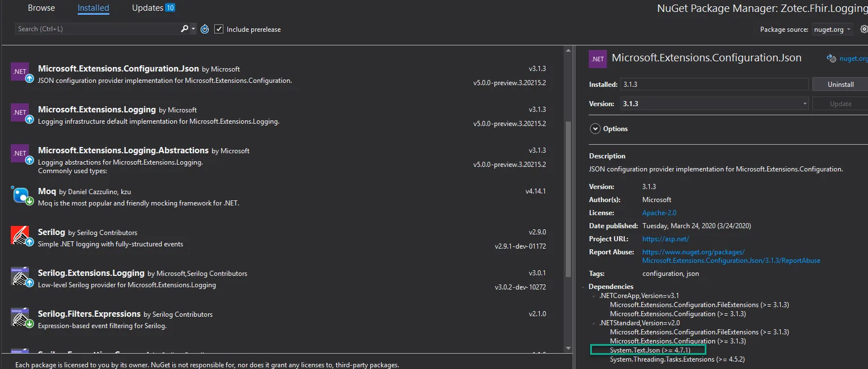Open the Package source dropdown
The width and height of the screenshot is (868, 369).
[832, 30]
